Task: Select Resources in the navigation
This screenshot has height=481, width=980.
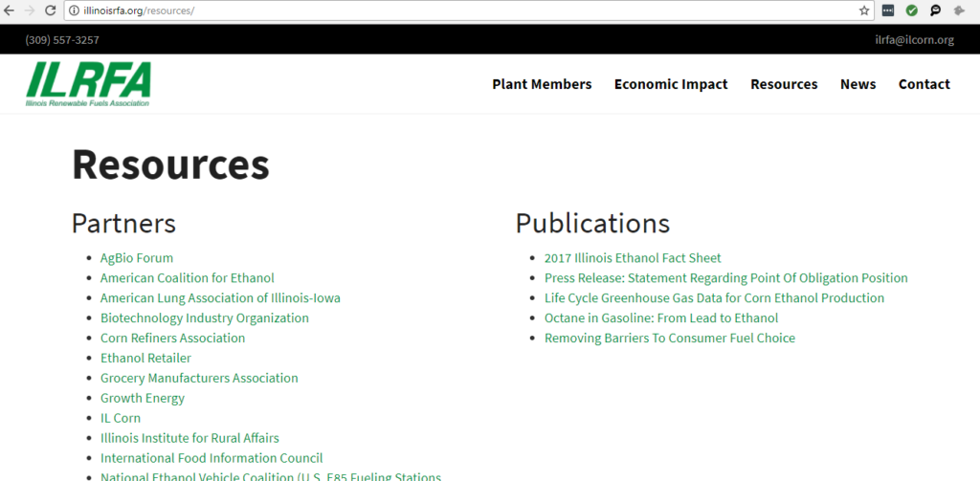Action: pos(784,84)
